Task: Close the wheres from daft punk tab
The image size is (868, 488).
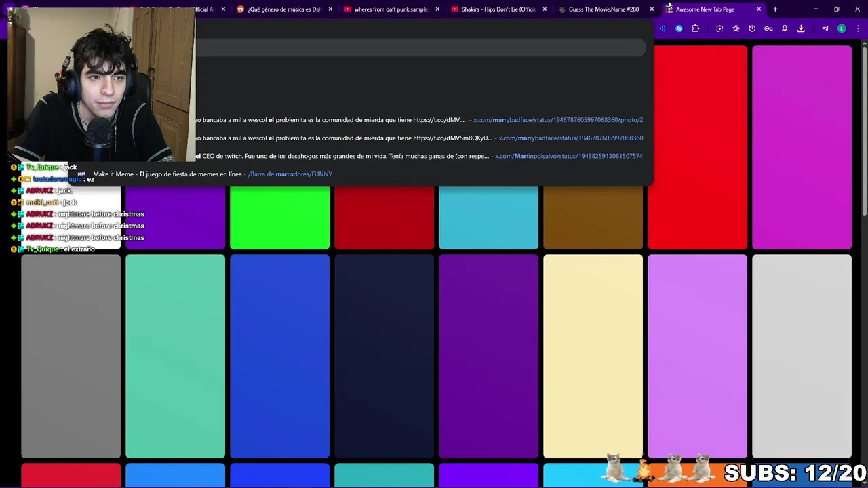Action: pos(437,9)
